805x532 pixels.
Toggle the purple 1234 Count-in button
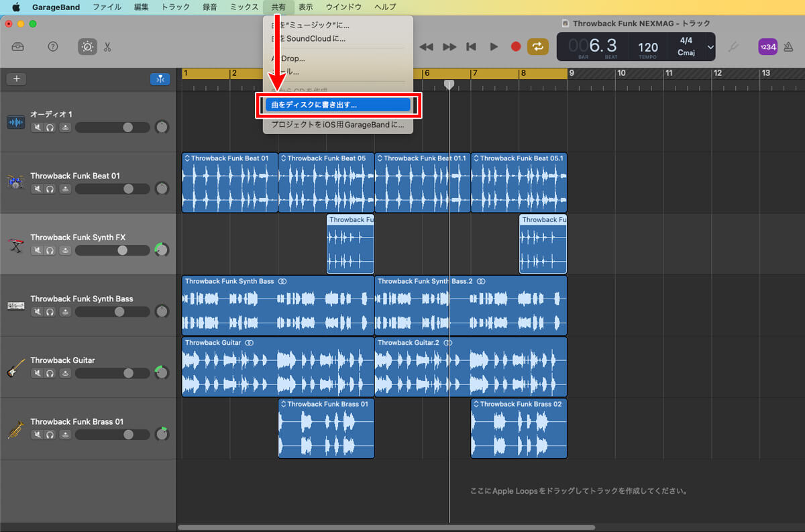(768, 47)
